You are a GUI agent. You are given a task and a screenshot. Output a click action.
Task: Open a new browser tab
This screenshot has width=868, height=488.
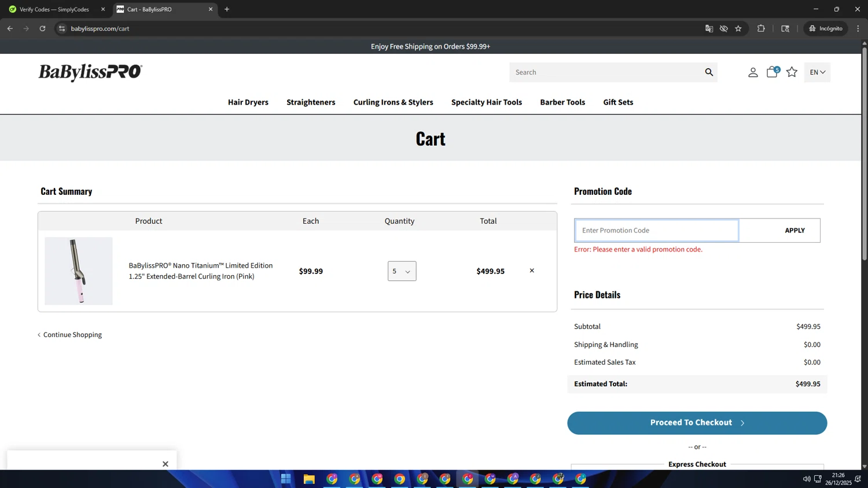pyautogui.click(x=227, y=9)
